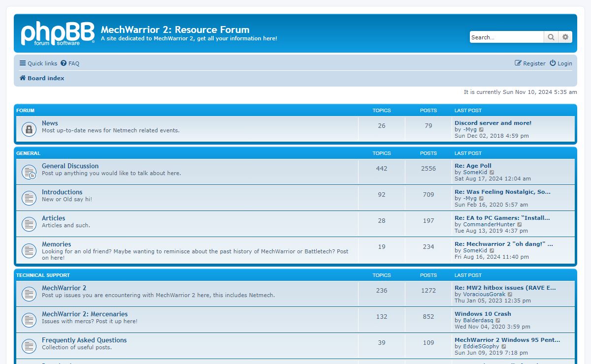Click the Introductions forum icon
This screenshot has height=364, width=591.
tap(29, 198)
